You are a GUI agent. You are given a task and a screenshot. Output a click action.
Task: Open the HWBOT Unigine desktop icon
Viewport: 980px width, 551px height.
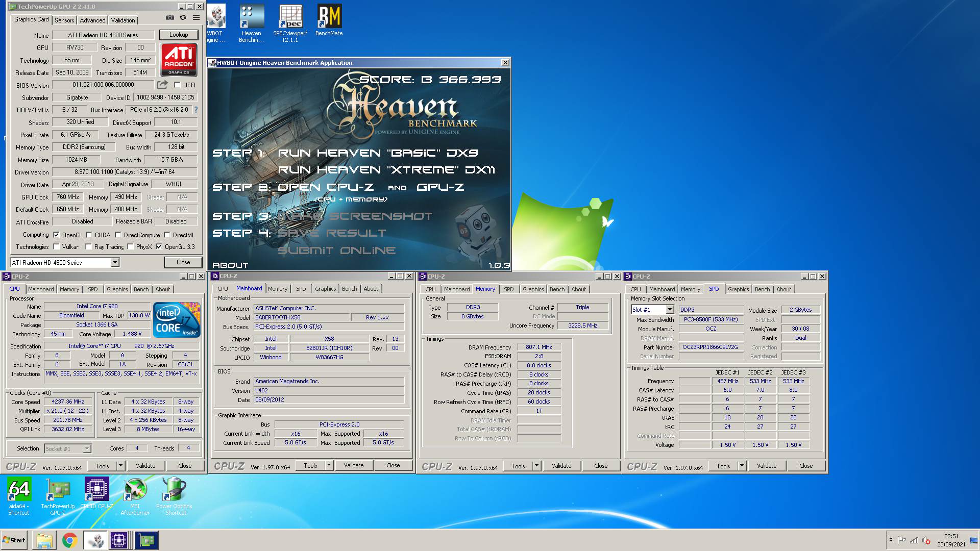(216, 23)
